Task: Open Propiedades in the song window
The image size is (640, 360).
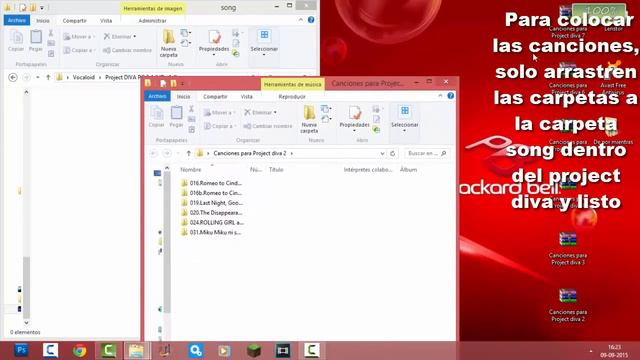Action: click(214, 42)
